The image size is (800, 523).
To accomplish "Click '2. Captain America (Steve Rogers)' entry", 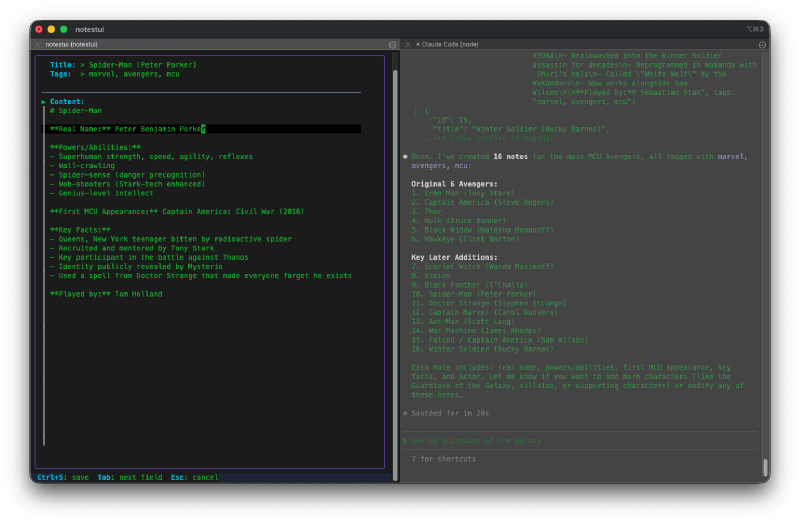I will (482, 203).
